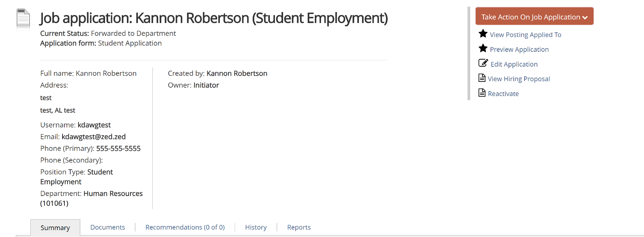Click the pencil edit icon beside Edit Application

[483, 63]
